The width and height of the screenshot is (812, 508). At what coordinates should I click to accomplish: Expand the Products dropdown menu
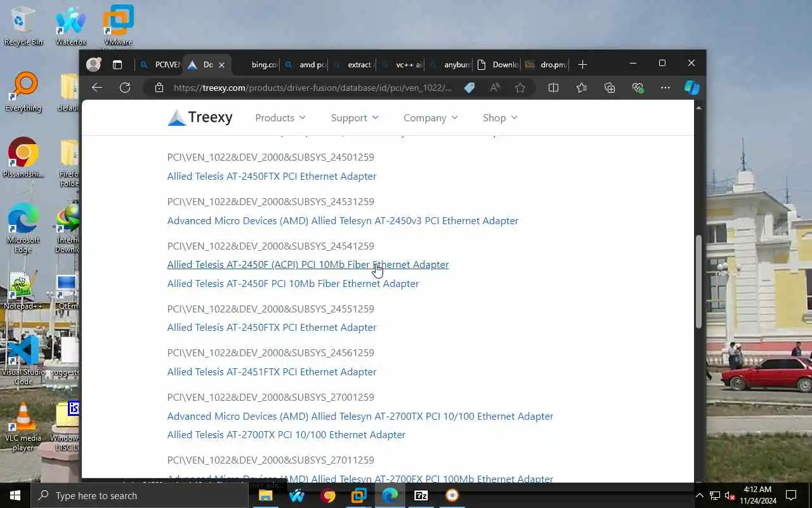tap(280, 117)
